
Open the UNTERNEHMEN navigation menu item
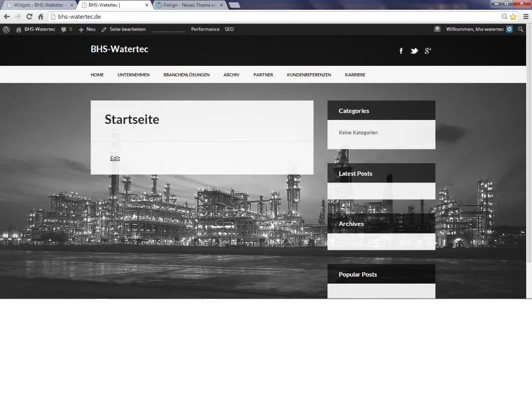pyautogui.click(x=133, y=75)
